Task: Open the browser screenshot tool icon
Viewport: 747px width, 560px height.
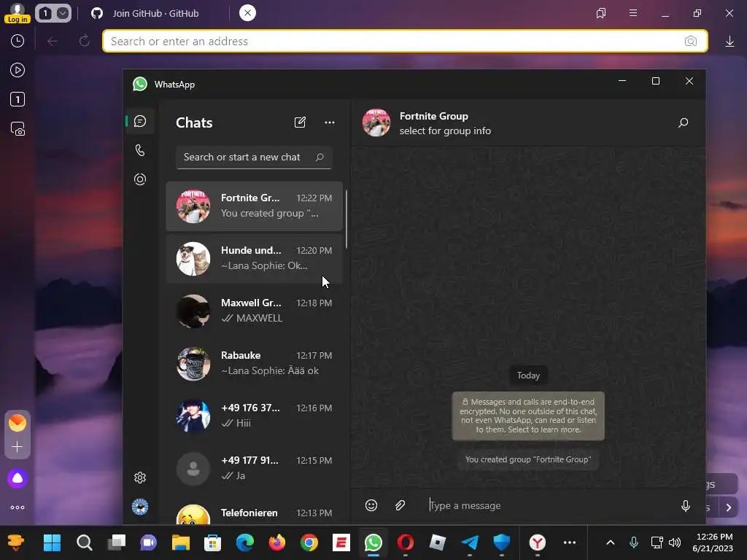Action: pos(18,129)
